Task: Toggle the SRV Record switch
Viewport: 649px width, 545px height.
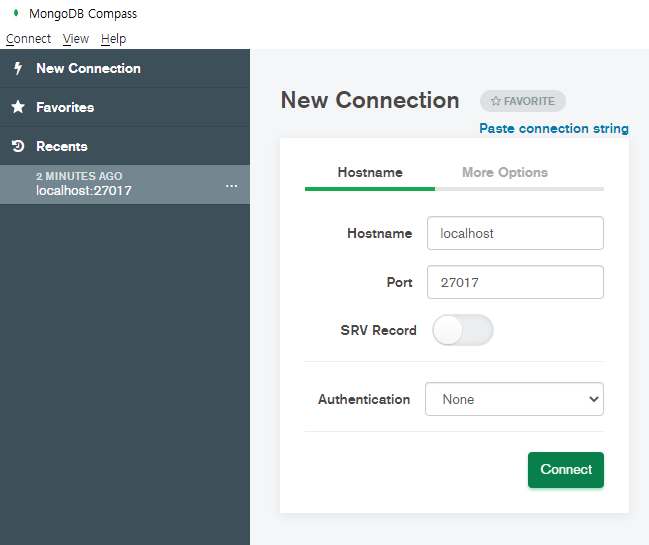Action: [x=463, y=330]
